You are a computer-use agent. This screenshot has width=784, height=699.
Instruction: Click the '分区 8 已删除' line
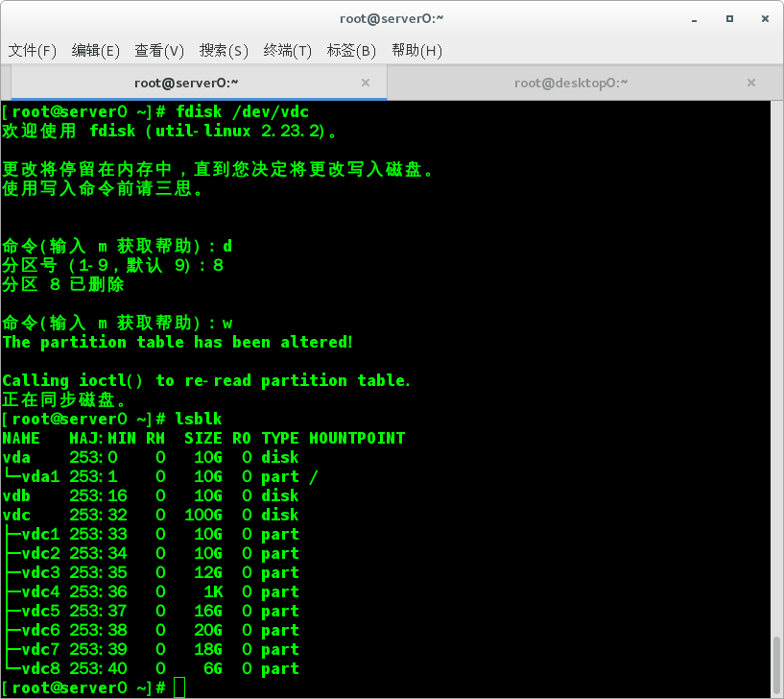(63, 285)
